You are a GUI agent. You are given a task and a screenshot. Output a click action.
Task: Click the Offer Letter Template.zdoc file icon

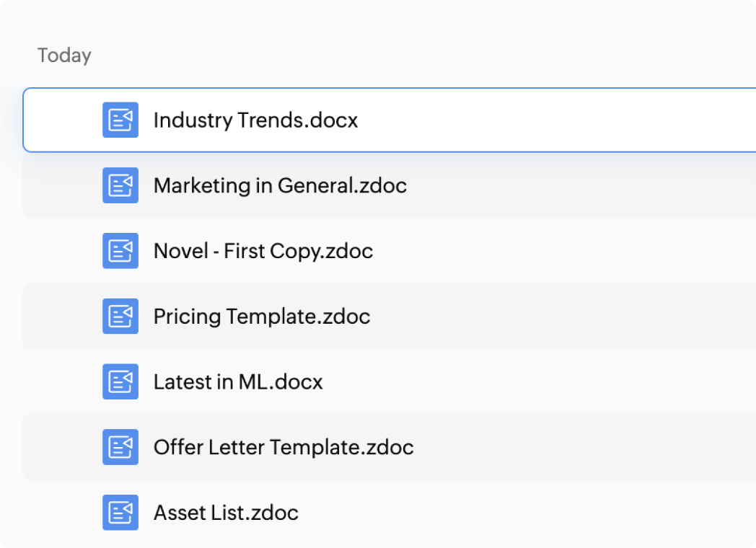pos(120,447)
